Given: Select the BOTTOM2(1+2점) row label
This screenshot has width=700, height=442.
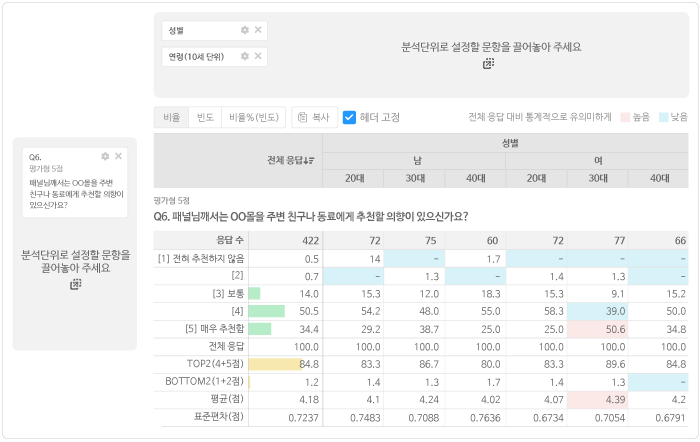Looking at the screenshot, I should point(204,381).
